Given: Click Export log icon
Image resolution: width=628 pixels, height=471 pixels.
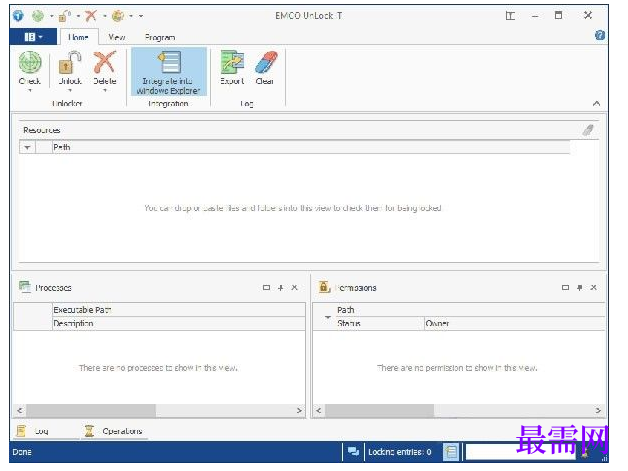Looking at the screenshot, I should [x=232, y=62].
